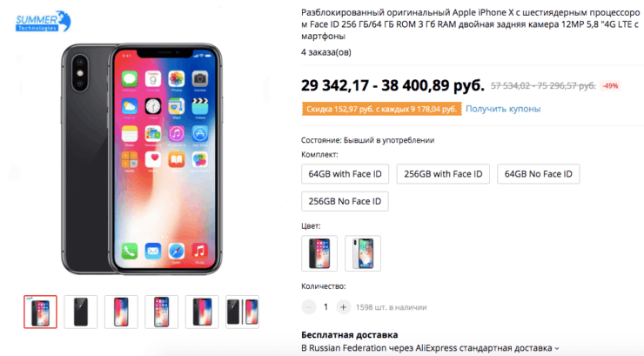Open the sixth thumbnail with two phones
This screenshot has height=356, width=644.
[x=242, y=312]
